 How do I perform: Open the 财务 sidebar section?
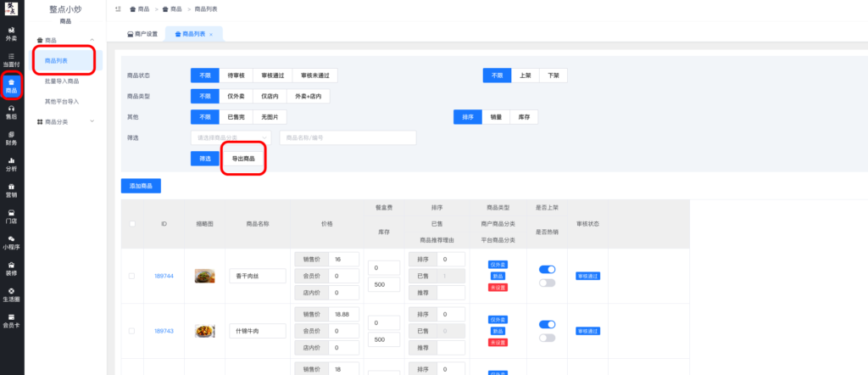point(11,138)
